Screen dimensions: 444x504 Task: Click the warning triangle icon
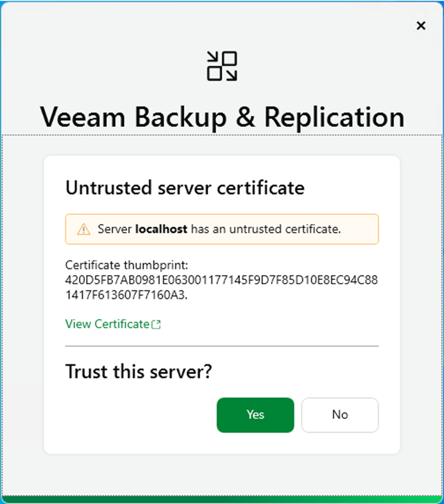tap(84, 229)
